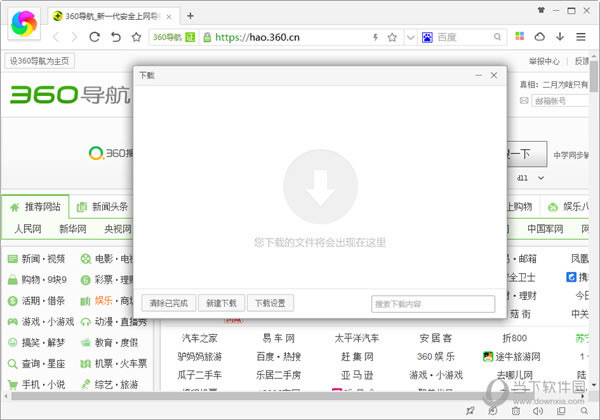The image size is (600, 420).
Task: Select 娱乐八卦 tab on page
Action: pos(569,207)
